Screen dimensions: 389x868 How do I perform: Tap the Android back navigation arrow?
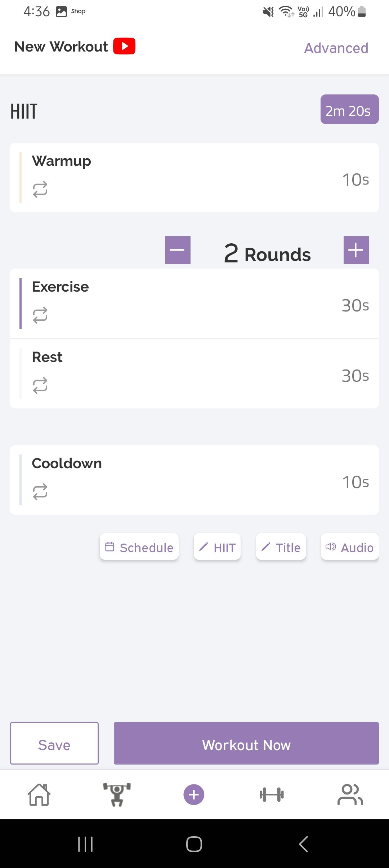click(303, 844)
